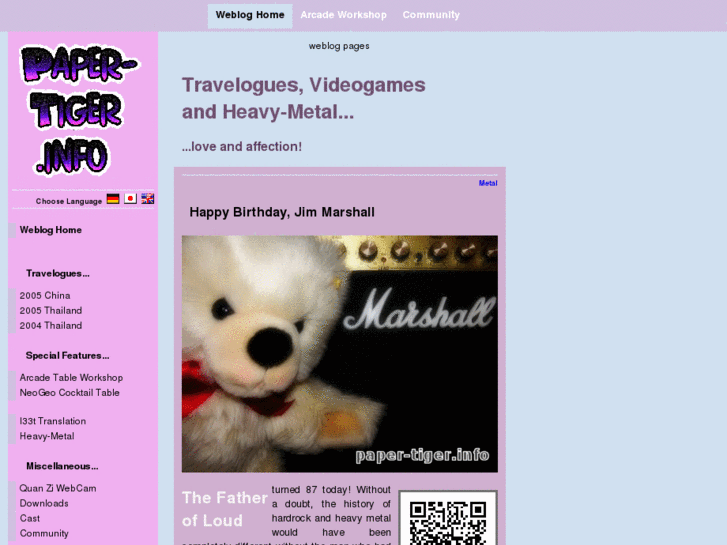727x545 pixels.
Task: Click the Special Features... sidebar heading
Action: point(68,356)
